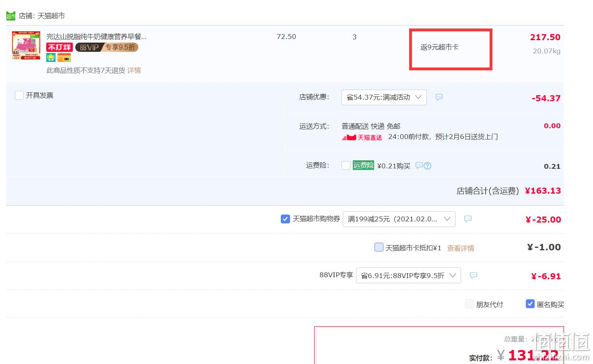Viewport: 593px width, 364px height.
Task: Click the item subtotal 217.50
Action: coord(545,37)
